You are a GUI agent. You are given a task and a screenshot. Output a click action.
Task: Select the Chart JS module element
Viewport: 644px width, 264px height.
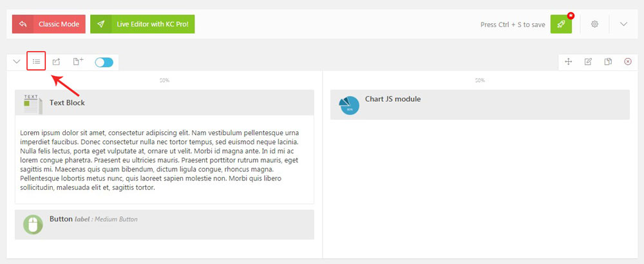click(x=480, y=104)
